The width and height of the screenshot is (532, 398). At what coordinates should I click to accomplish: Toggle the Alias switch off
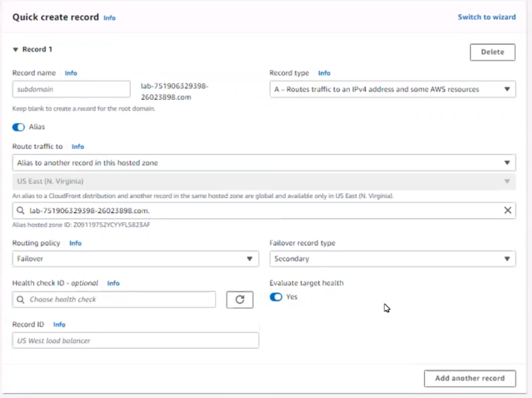[x=19, y=127]
